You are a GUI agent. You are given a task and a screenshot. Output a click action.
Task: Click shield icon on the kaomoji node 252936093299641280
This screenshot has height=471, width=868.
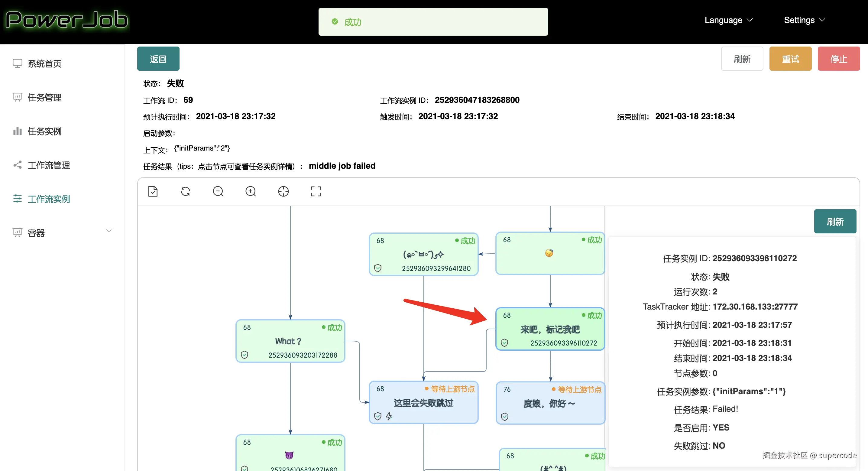point(378,268)
